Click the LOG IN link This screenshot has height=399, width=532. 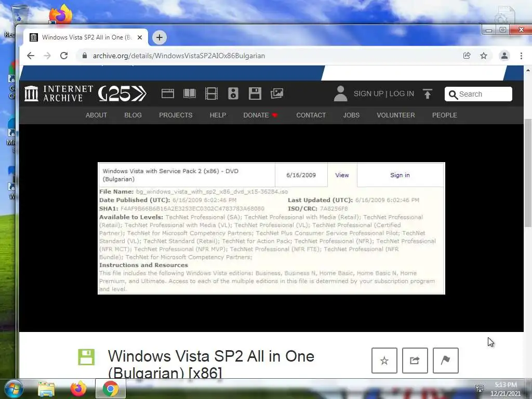(402, 94)
